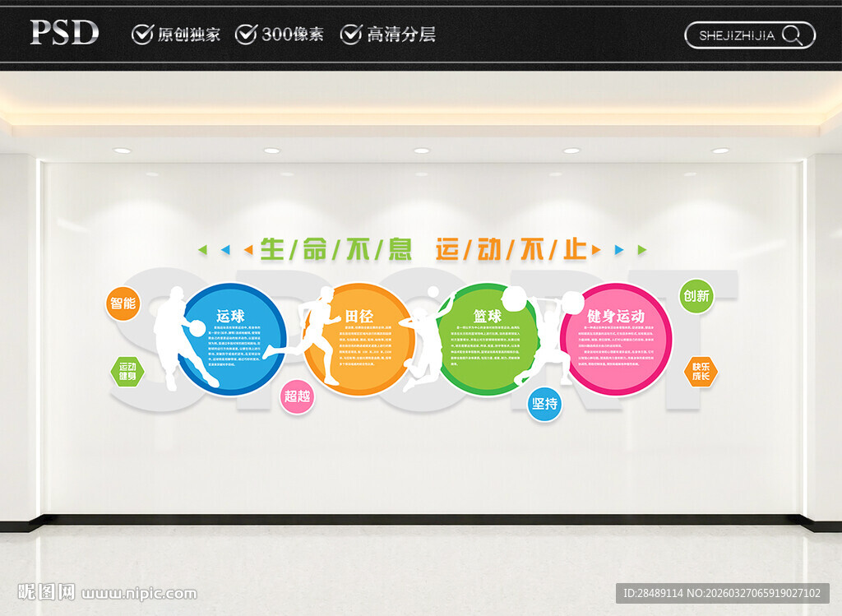Click the magnifier icon in the search pill
842x616 pixels.
tap(792, 35)
